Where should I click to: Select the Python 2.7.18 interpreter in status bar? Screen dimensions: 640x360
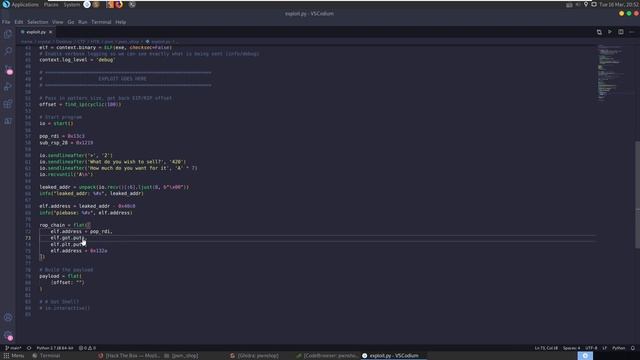[x=55, y=348]
